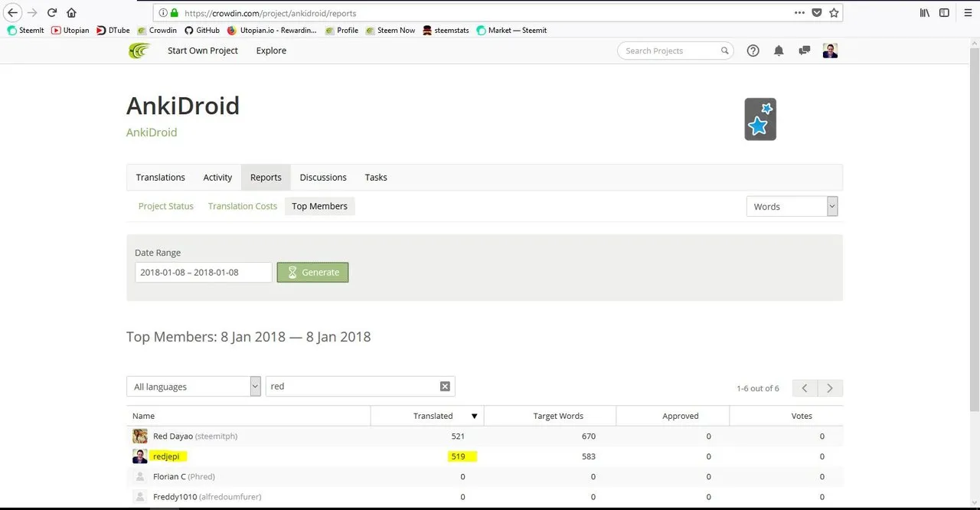Open the Crowdin bookmark
This screenshot has width=980, height=510.
(x=157, y=31)
